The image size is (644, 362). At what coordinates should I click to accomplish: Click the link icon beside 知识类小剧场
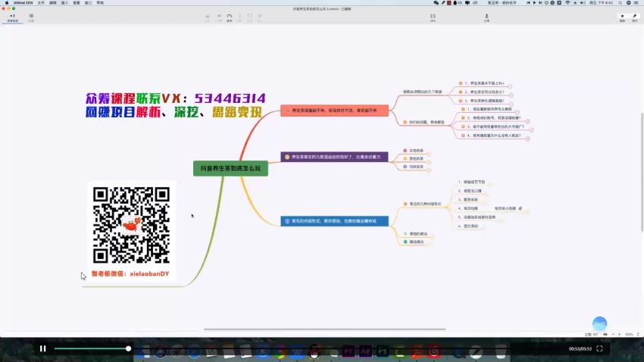[x=521, y=208]
